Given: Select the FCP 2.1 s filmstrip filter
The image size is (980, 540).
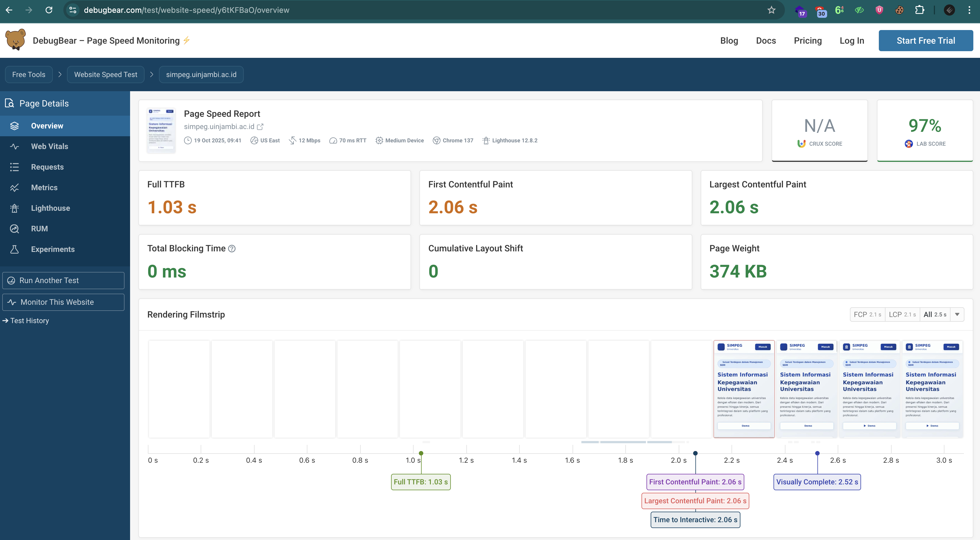Looking at the screenshot, I should [867, 315].
